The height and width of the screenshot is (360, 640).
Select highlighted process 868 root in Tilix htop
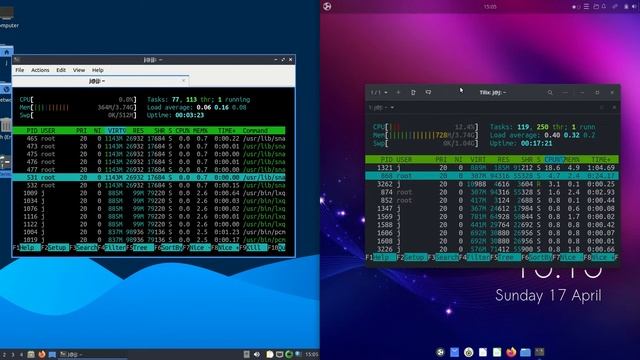pyautogui.click(x=492, y=176)
